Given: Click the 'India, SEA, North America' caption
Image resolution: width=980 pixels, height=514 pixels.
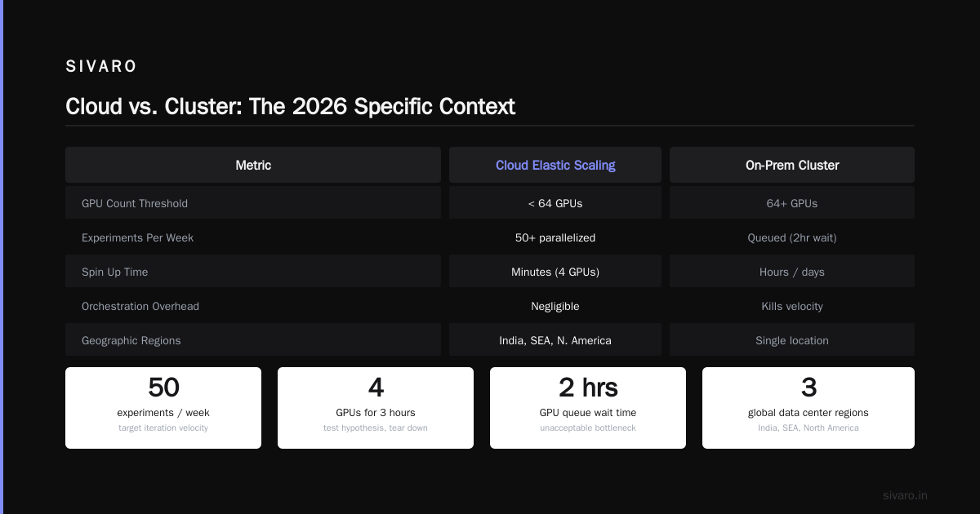Looking at the screenshot, I should point(808,428).
